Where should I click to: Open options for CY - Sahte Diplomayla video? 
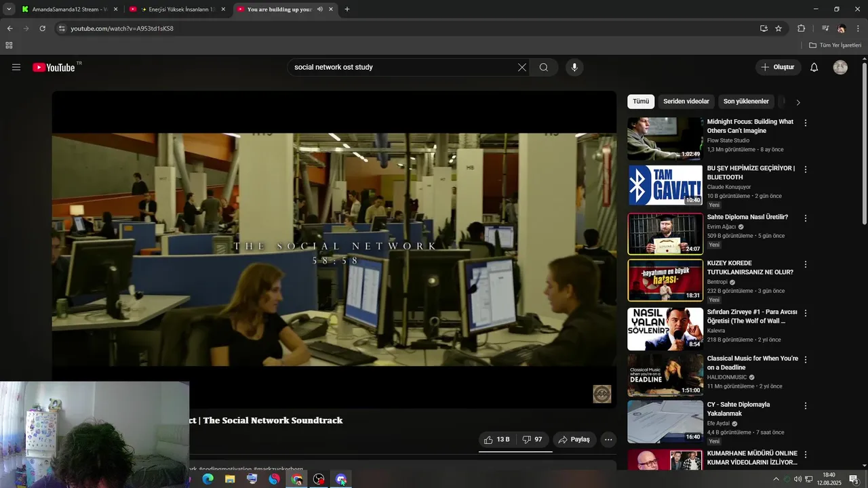(x=806, y=406)
